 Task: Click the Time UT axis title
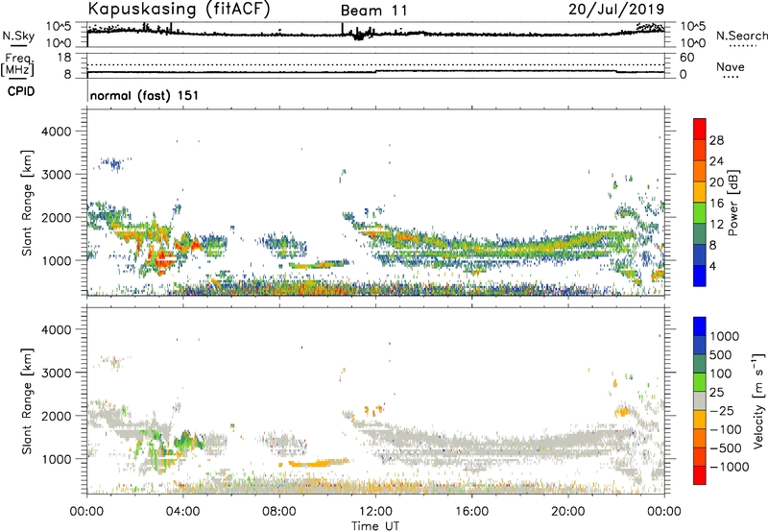coord(375,526)
